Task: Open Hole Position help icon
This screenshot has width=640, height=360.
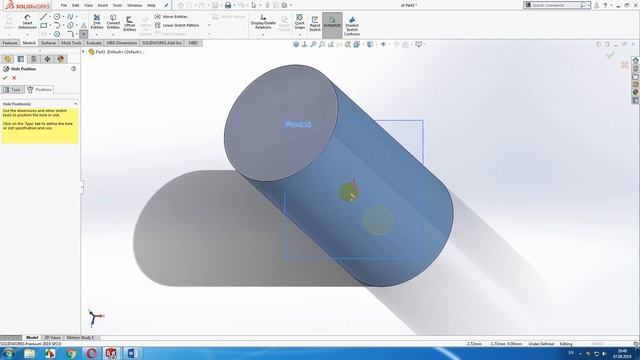Action: point(73,69)
